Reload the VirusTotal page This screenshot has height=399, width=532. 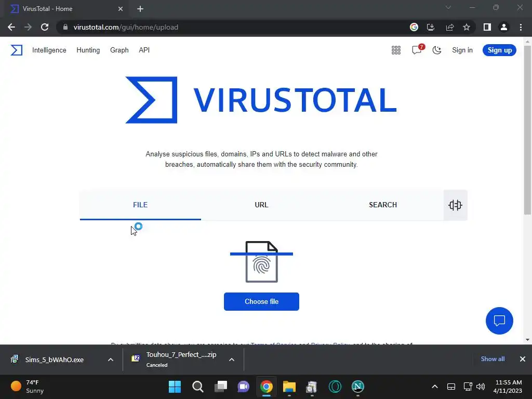click(45, 27)
